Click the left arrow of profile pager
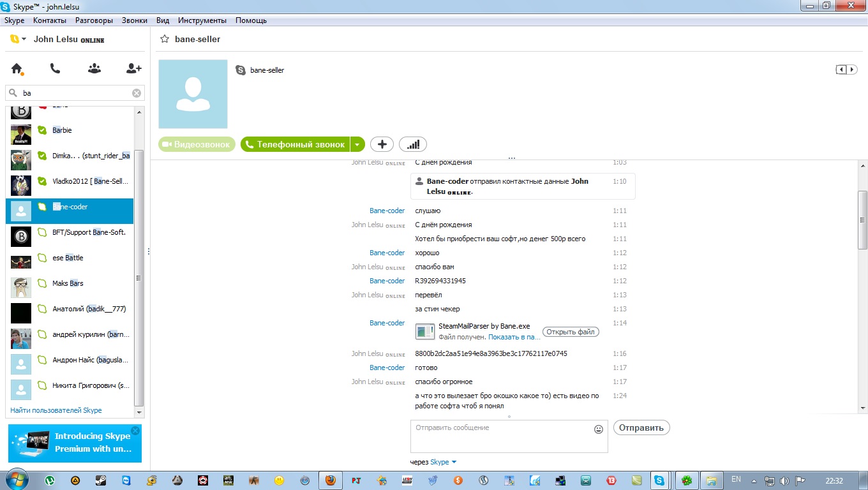Screen dimensions: 868x490 point(842,70)
